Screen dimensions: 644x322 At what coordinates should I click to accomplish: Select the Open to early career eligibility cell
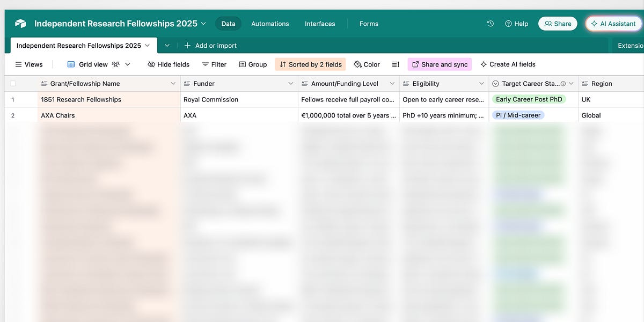pyautogui.click(x=444, y=99)
